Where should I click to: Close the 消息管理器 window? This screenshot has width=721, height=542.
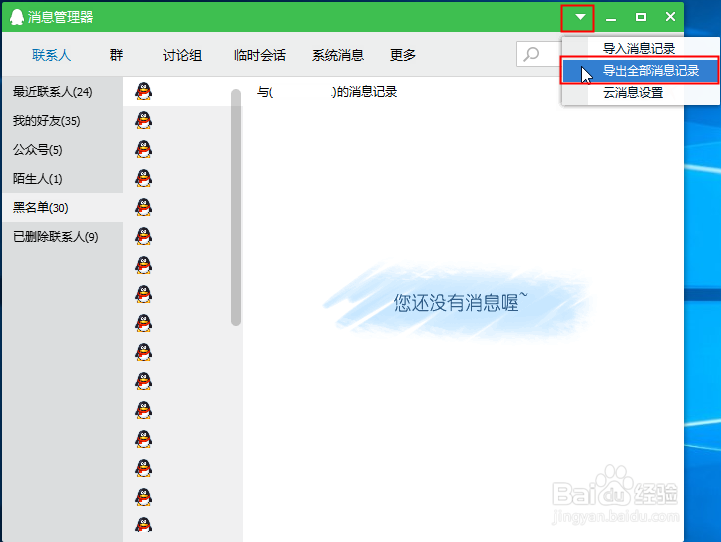click(x=670, y=17)
